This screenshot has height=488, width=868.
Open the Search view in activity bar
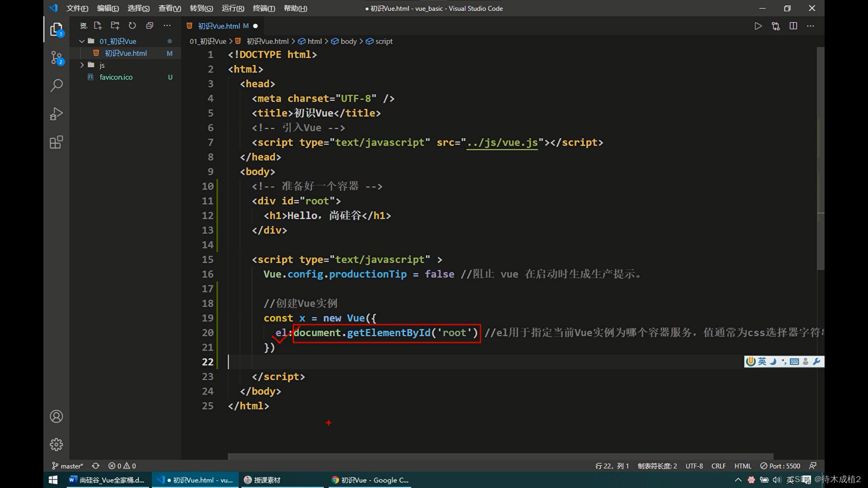(57, 85)
